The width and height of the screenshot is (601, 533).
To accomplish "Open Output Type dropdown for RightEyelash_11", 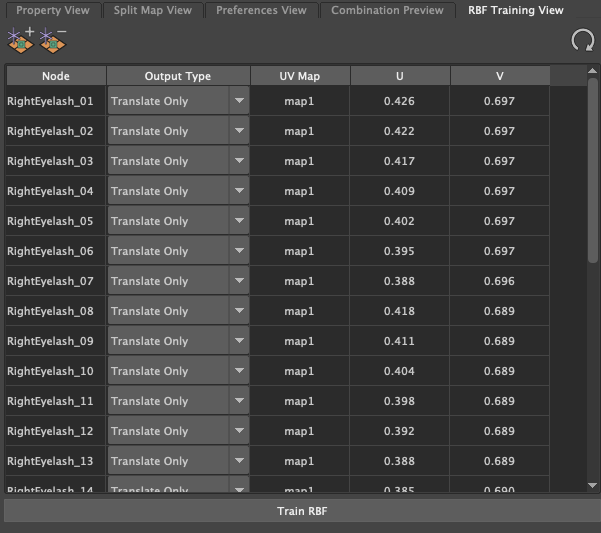I will pos(178,401).
